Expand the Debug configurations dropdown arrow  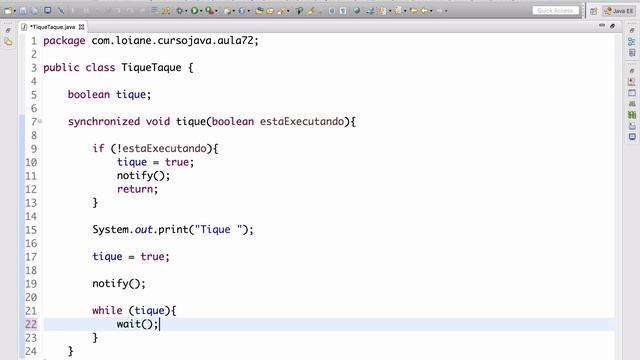coord(186,11)
